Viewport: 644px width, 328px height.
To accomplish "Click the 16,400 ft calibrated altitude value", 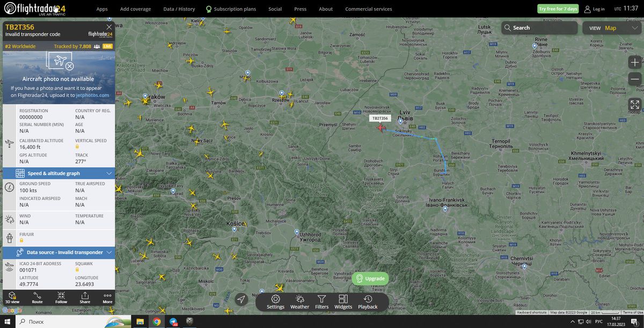I will (x=30, y=146).
